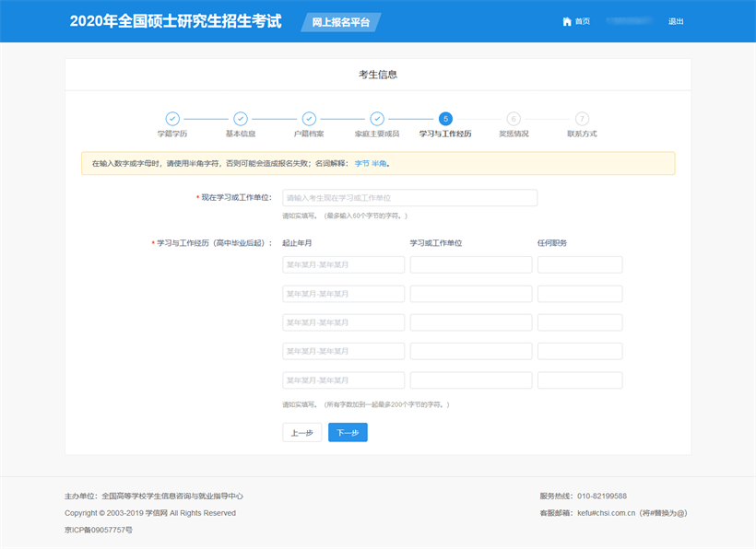Viewport: 756px width, 549px height.
Task: Focus the 现在学习或工作单位 input field
Action: (409, 198)
